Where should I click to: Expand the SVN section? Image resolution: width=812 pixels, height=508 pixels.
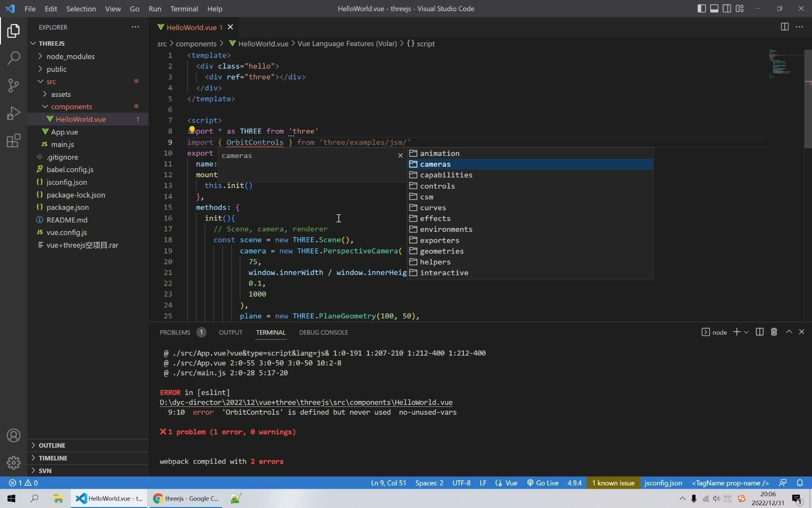[x=88, y=470]
